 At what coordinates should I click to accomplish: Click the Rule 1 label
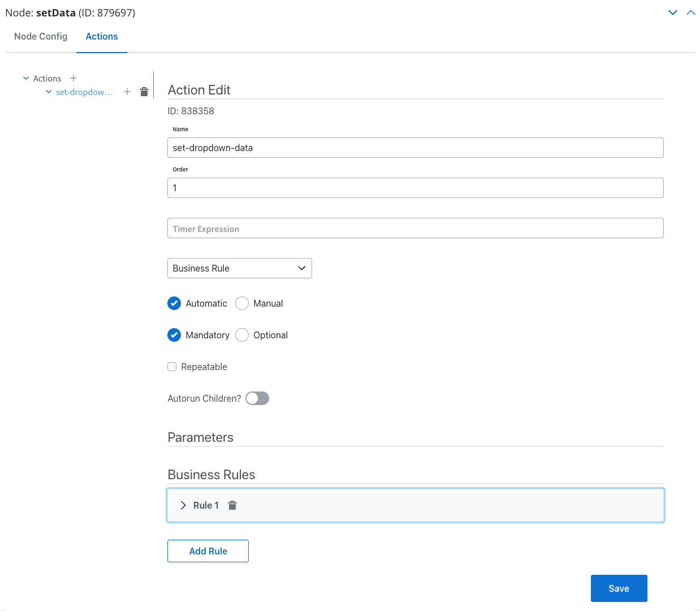pos(206,505)
